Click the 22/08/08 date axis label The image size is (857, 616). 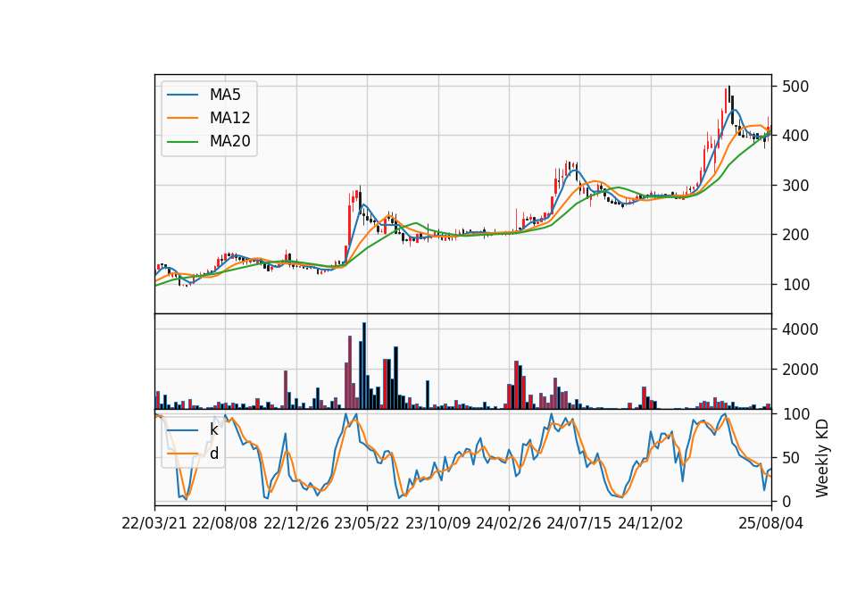point(225,523)
